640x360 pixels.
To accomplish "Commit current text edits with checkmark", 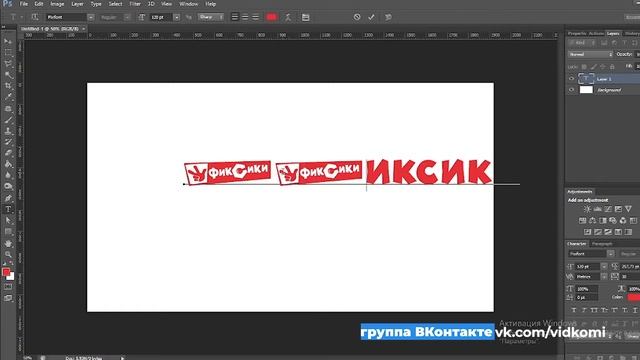I will pos(371,17).
